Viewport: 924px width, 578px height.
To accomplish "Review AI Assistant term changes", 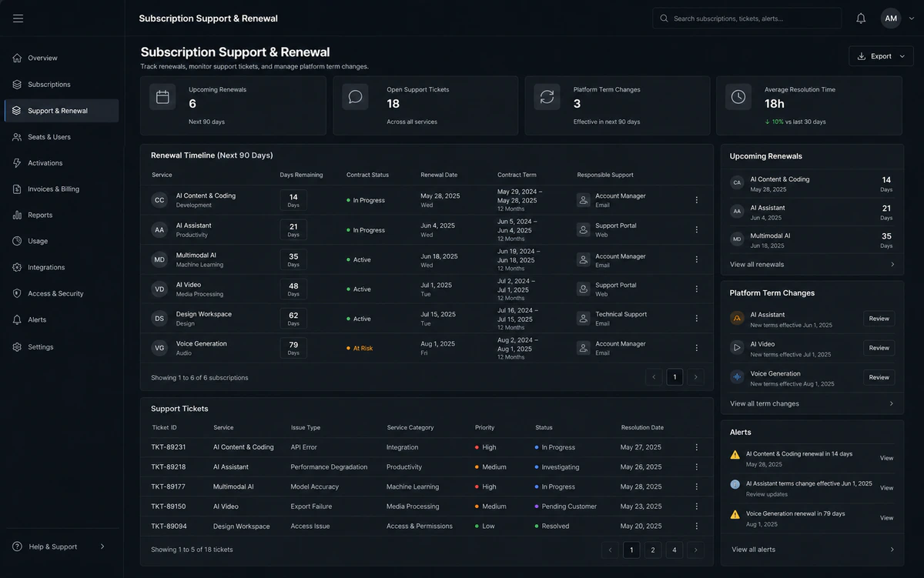I will [879, 319].
